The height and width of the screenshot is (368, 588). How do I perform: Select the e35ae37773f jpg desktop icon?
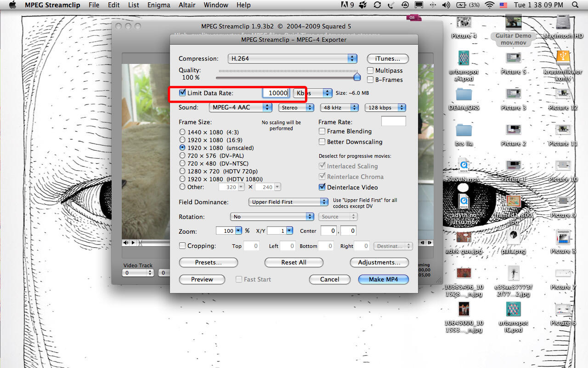pos(513,273)
